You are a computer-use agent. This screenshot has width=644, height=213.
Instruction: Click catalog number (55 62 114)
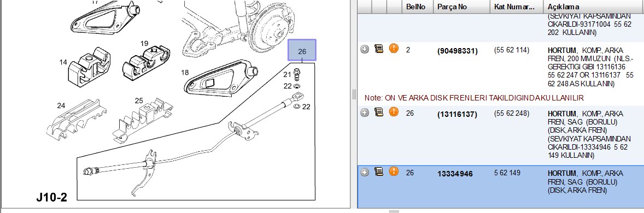tap(512, 50)
